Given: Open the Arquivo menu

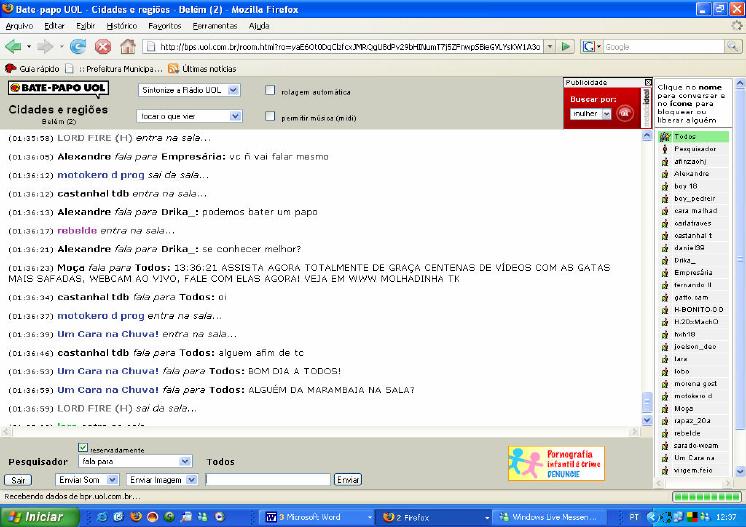Looking at the screenshot, I should (19, 26).
